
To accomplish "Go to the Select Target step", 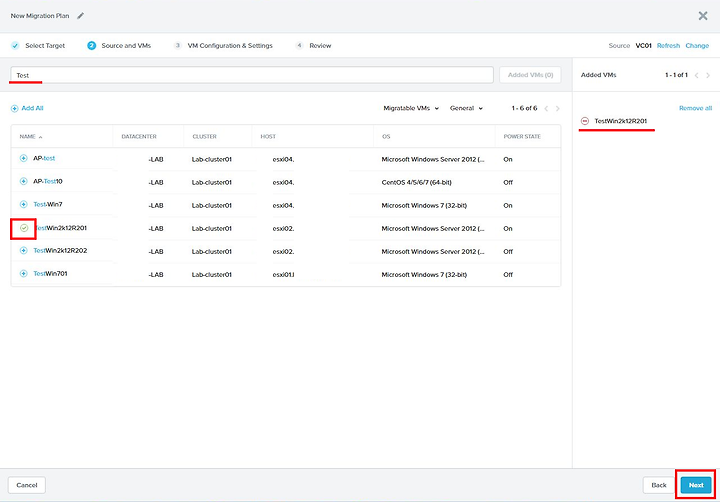I will click(x=38, y=45).
